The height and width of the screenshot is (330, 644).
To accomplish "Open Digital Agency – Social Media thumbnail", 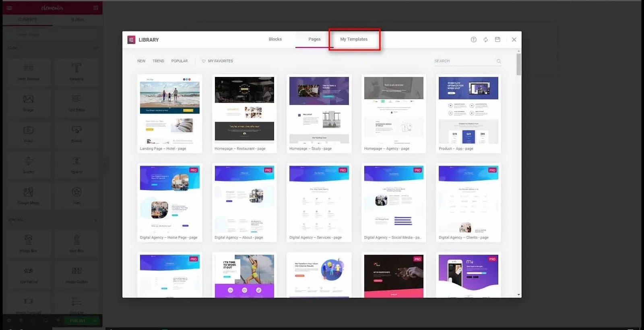I will [x=394, y=199].
